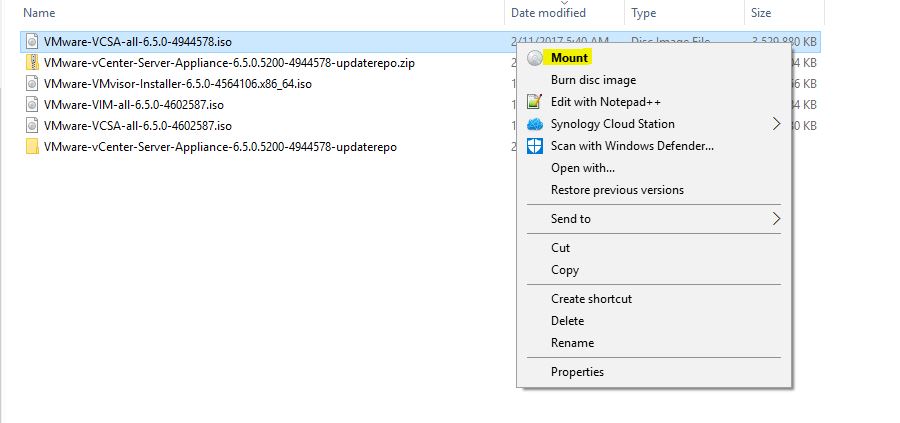Select VMware-VIM-all-6.5.0-4602587.iso

point(134,105)
